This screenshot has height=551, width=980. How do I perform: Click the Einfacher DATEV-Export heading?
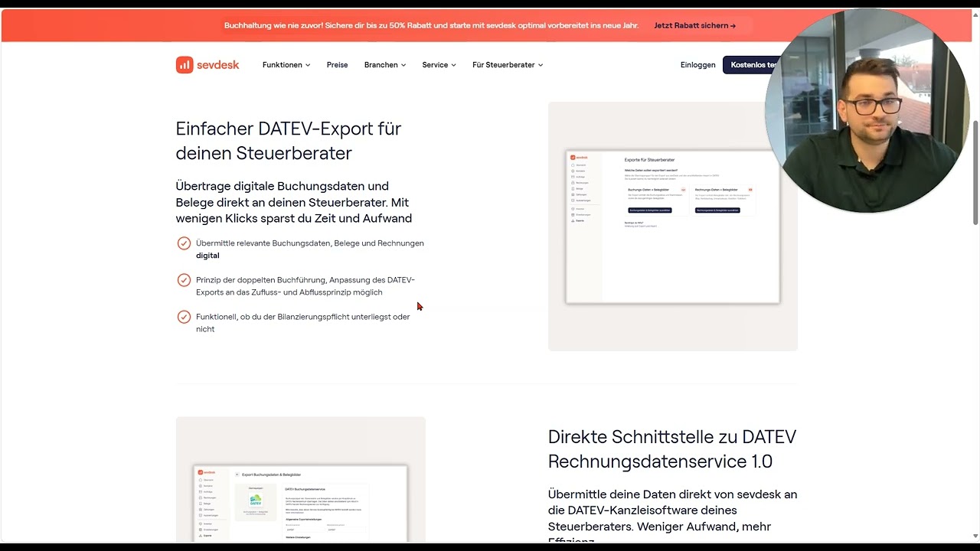(x=289, y=141)
